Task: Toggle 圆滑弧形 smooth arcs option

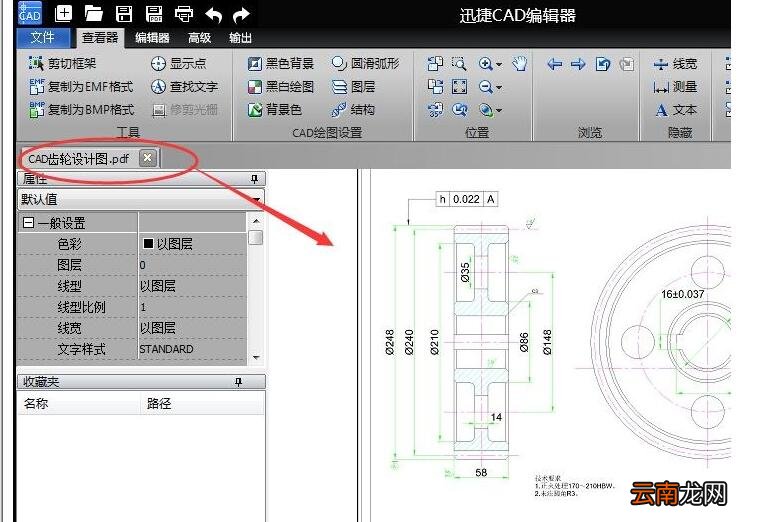Action: [365, 63]
